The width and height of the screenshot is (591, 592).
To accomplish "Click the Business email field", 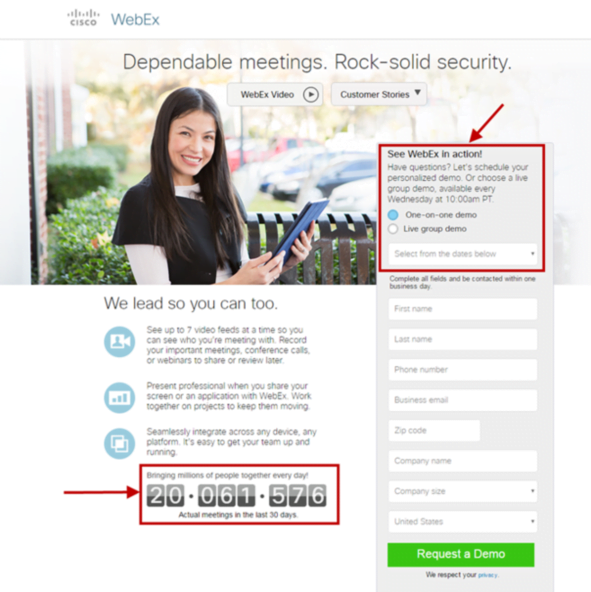I will 463,400.
